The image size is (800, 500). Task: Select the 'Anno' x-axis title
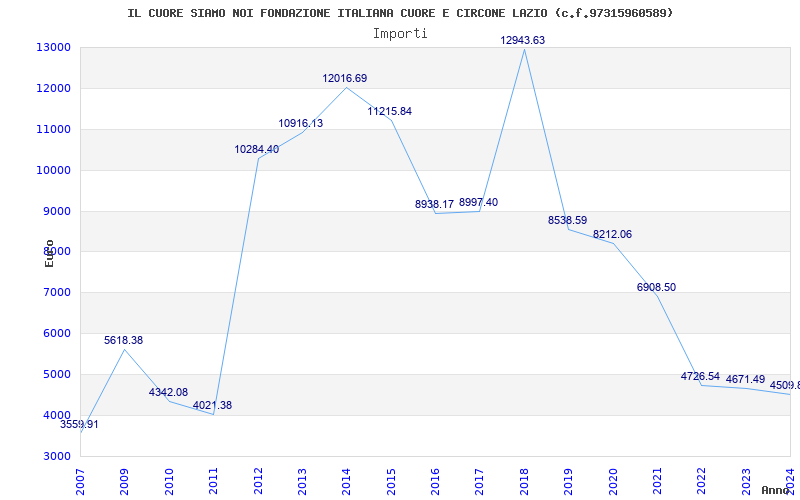(x=776, y=490)
